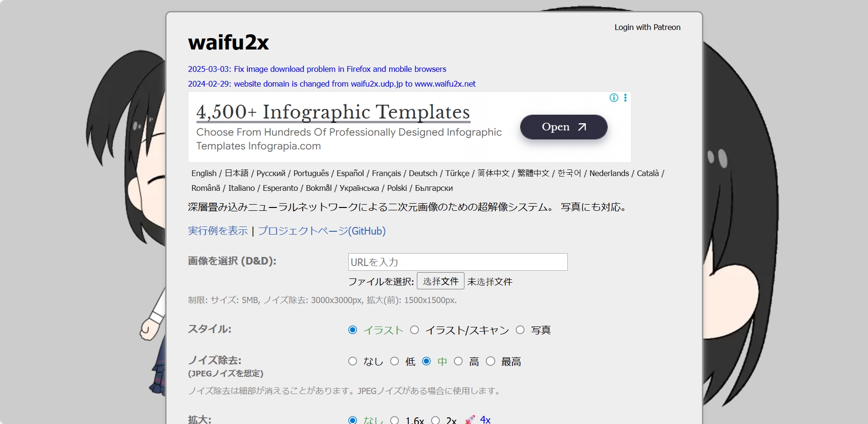Switch language to Türkçe
The image size is (868, 424).
point(457,173)
